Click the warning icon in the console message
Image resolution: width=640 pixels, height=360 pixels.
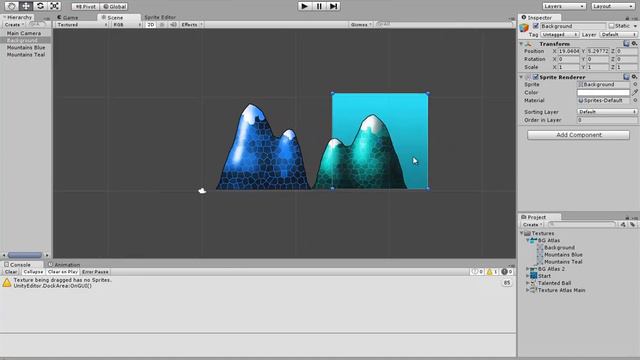(x=7, y=282)
